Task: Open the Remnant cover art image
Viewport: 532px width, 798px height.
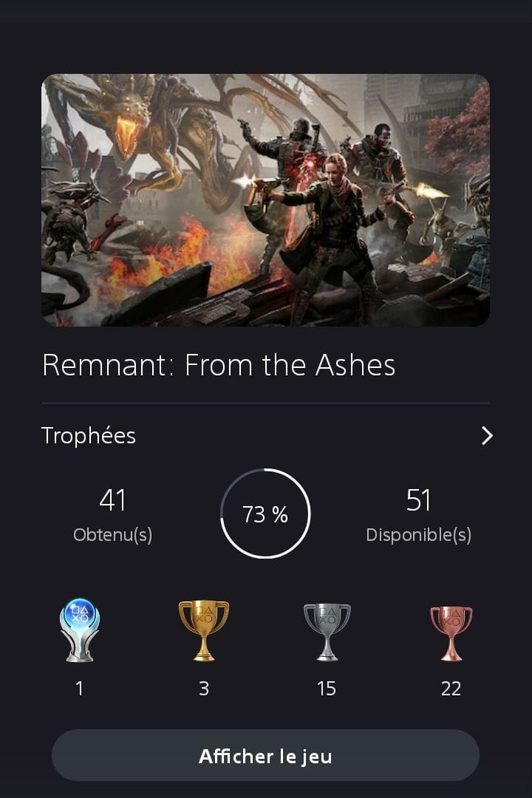Action: 265,200
